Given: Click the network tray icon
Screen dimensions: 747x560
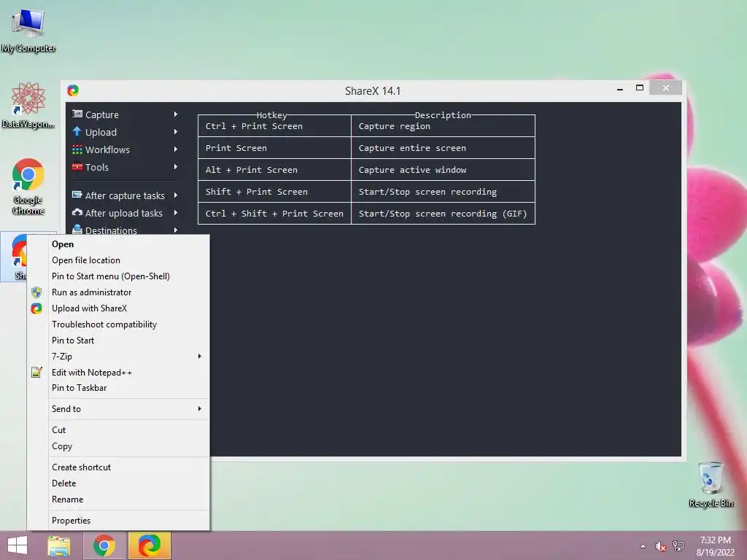Looking at the screenshot, I should click(x=678, y=546).
